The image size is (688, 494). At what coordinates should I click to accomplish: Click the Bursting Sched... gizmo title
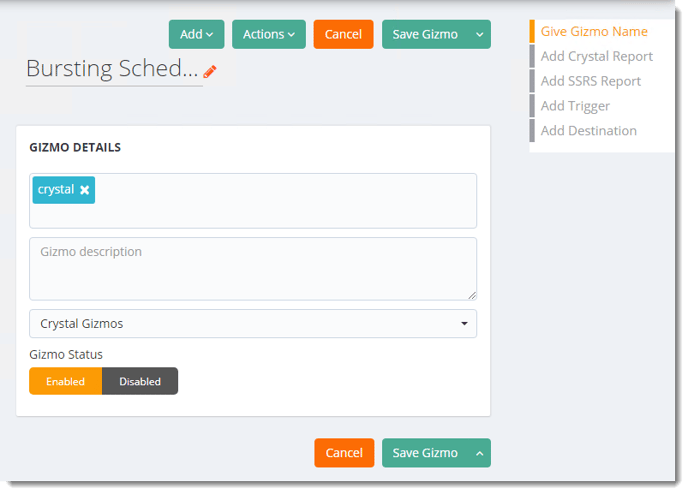[x=112, y=69]
